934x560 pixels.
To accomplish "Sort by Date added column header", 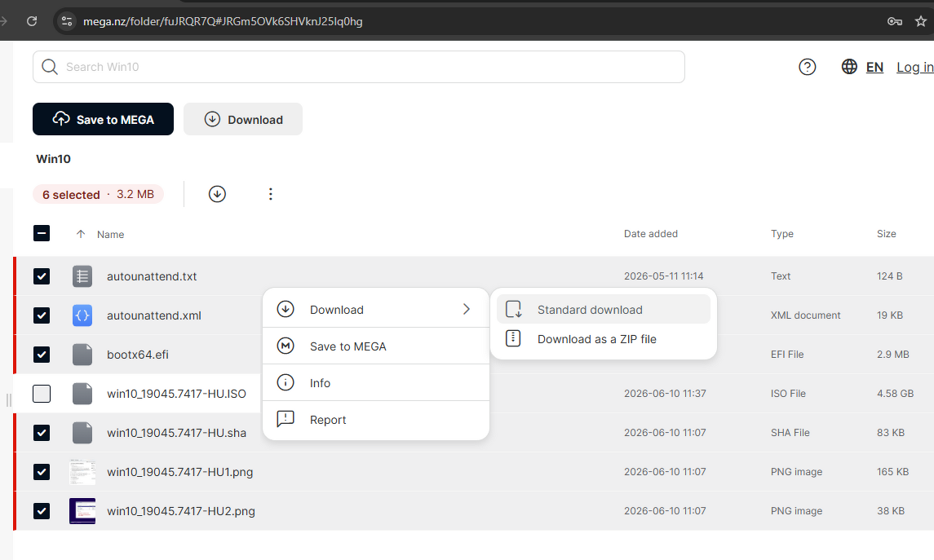I will coord(650,234).
